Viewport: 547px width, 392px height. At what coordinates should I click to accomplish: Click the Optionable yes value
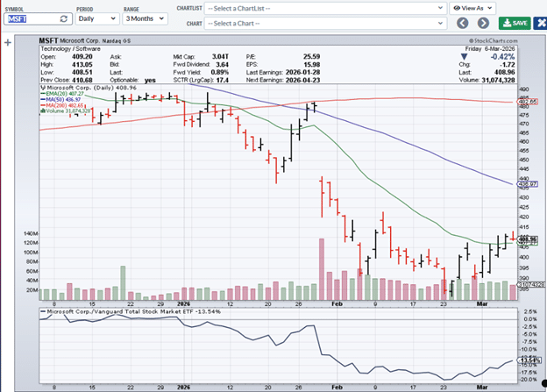coord(150,81)
